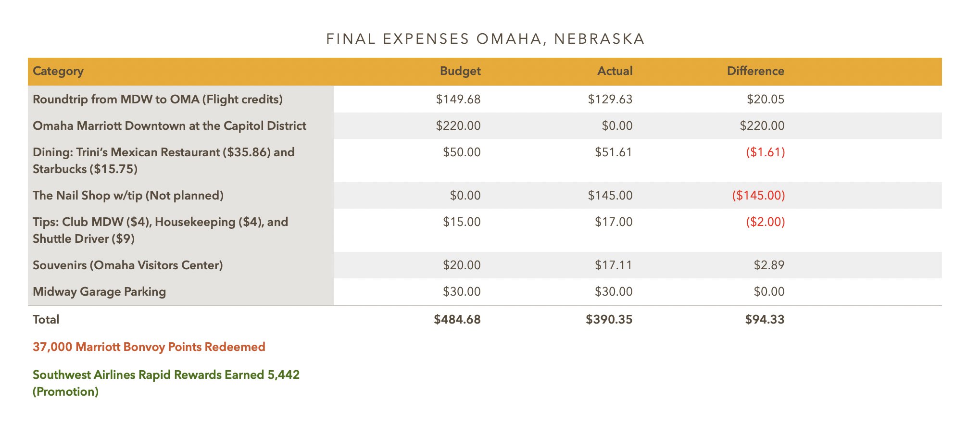Click the red ($145.00) difference value

(x=758, y=196)
